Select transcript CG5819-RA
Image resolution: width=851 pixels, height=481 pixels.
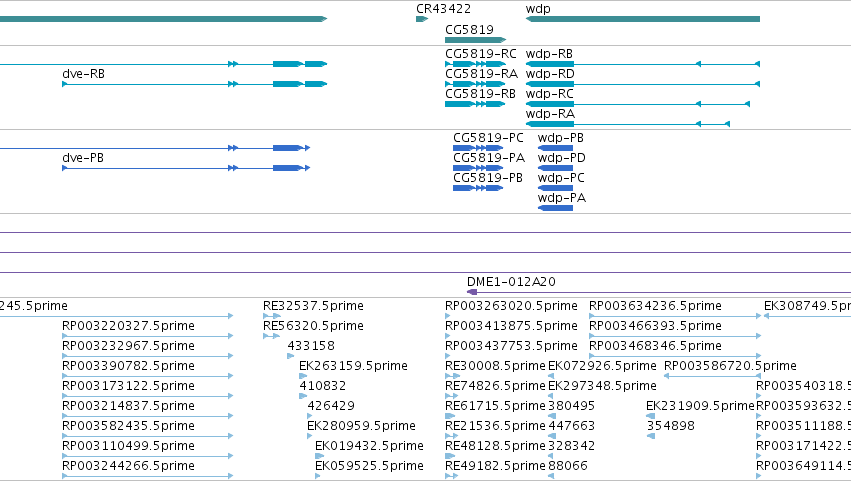pos(481,74)
